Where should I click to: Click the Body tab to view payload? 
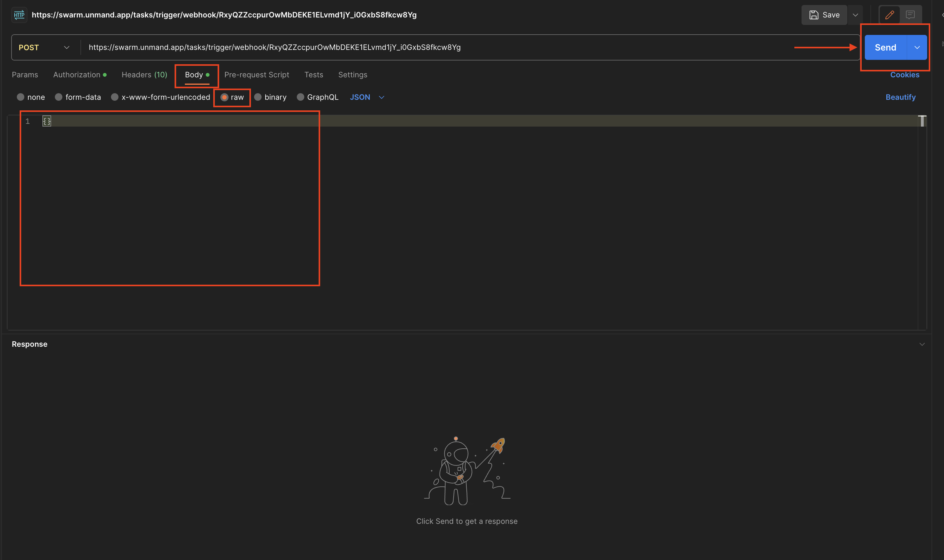coord(194,75)
